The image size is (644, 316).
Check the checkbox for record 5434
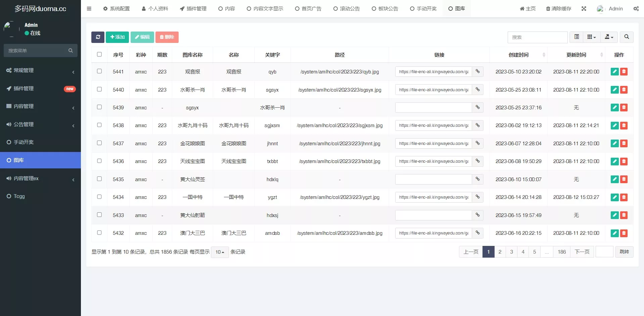click(99, 197)
